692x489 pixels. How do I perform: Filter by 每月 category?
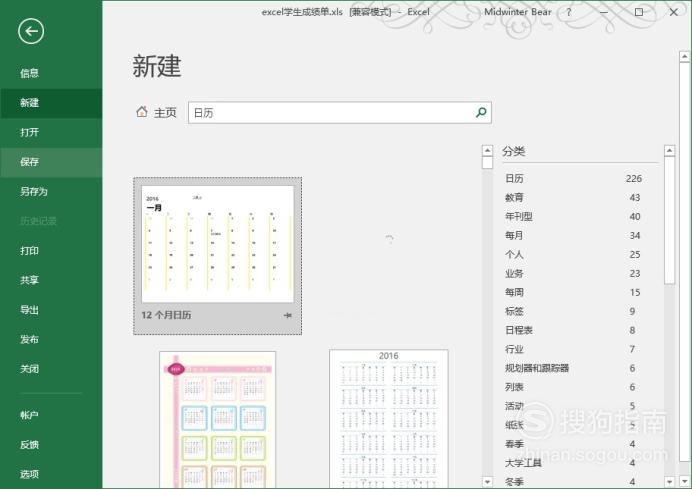pos(573,236)
